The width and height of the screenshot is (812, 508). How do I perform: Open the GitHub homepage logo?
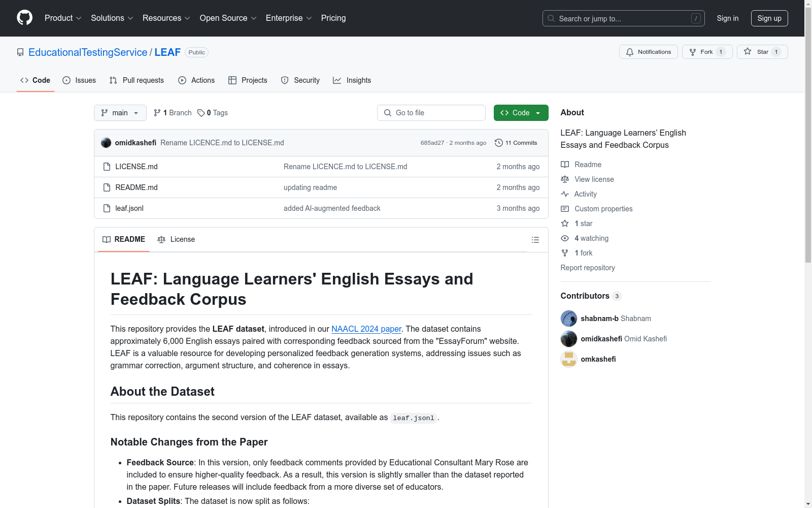(x=24, y=18)
